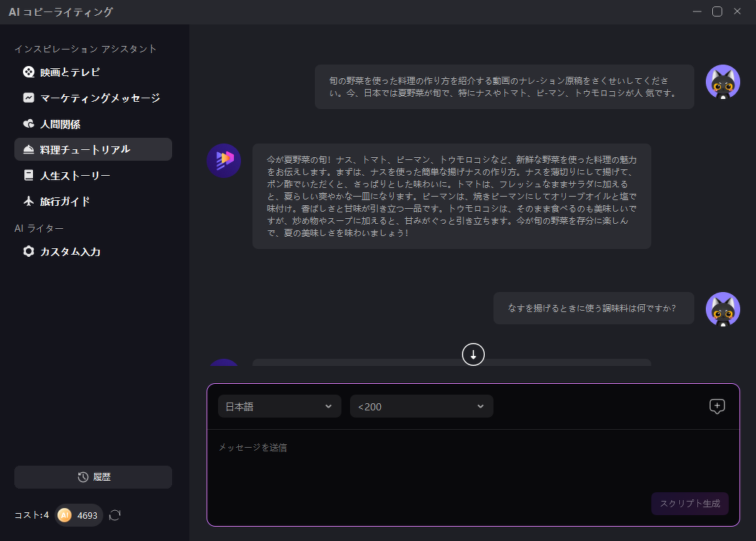Screen dimensions: 756x541
Task: Click the hexagon icon beside カスタム入力
Action: click(x=29, y=251)
